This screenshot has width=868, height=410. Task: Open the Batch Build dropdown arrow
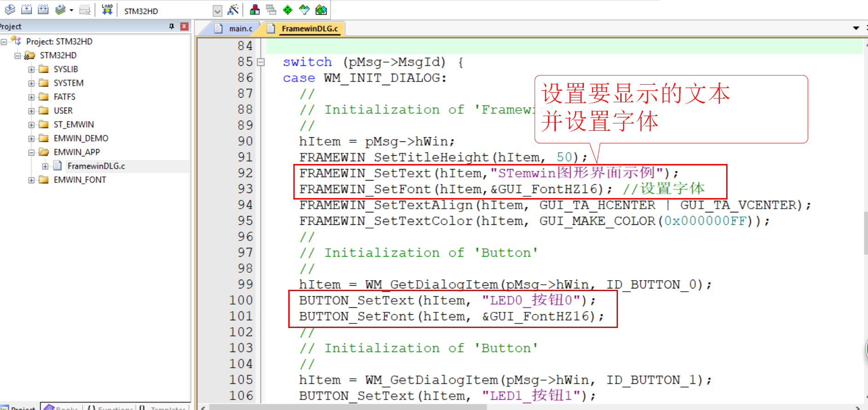coord(71,10)
